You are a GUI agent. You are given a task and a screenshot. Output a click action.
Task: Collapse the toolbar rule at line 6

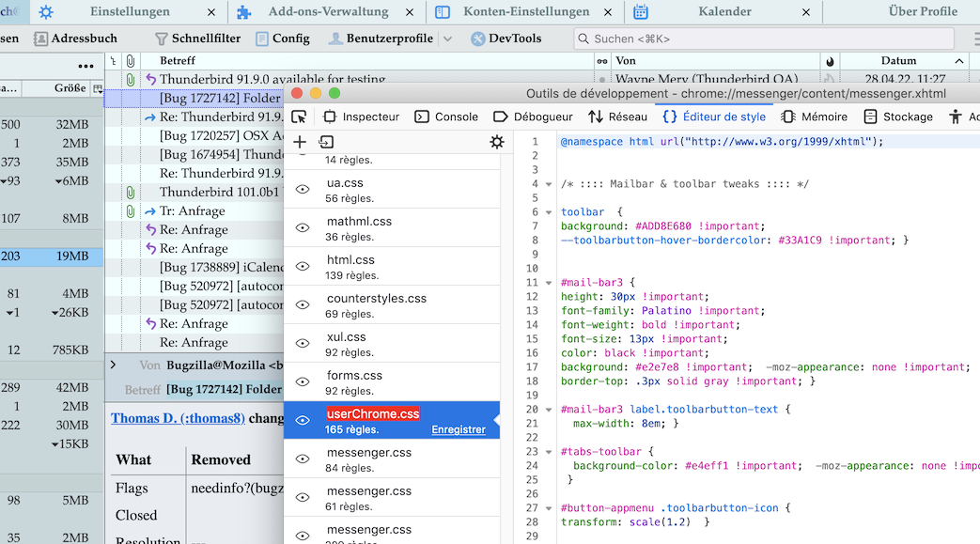coord(549,212)
